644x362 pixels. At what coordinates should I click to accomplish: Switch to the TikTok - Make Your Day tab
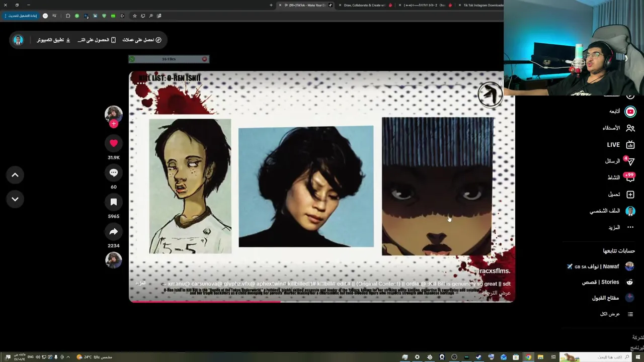click(305, 5)
